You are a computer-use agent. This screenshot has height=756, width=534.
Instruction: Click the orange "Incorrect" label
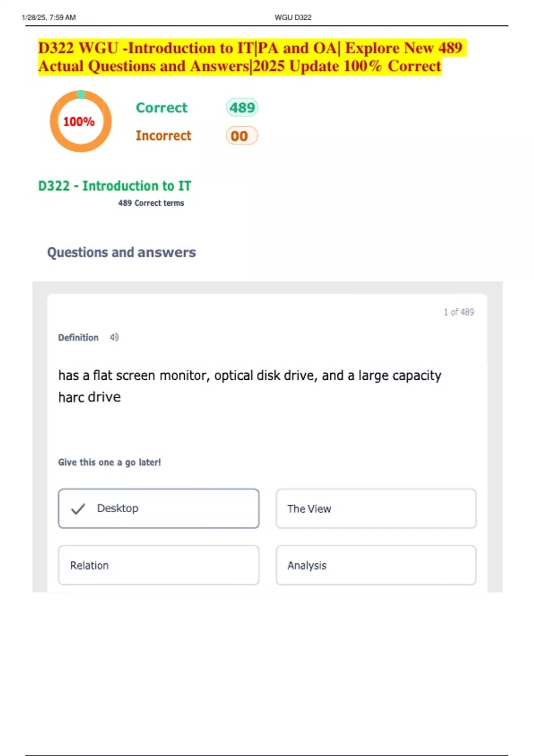(163, 136)
